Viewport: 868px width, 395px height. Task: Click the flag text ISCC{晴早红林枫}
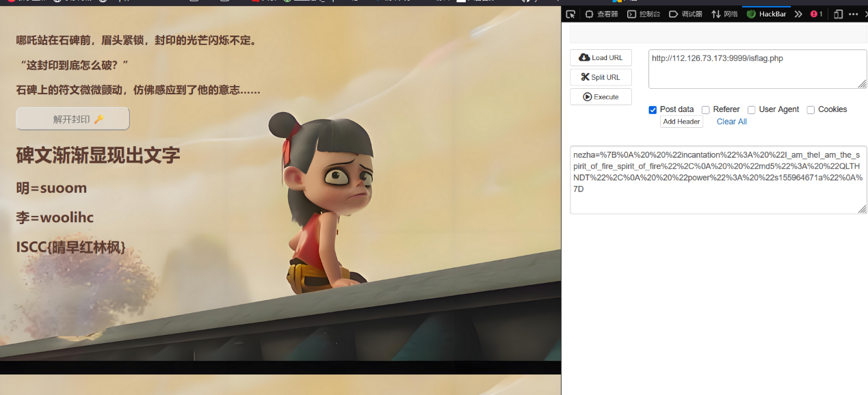coord(71,247)
